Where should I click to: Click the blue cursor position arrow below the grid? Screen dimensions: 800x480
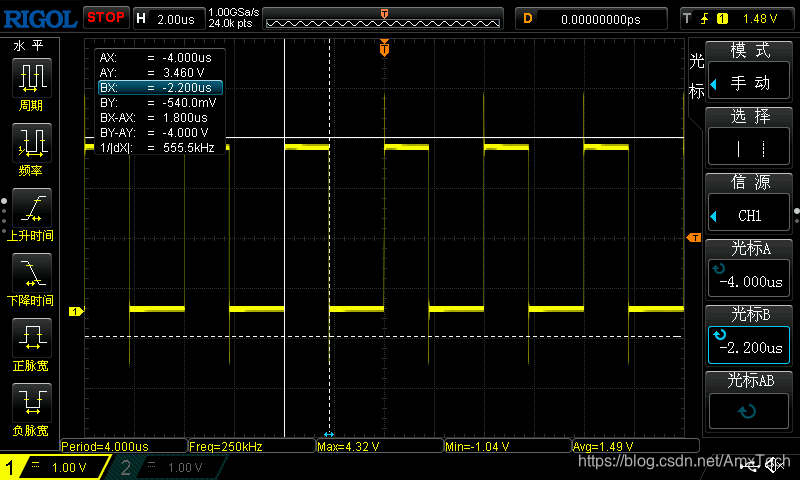click(329, 434)
